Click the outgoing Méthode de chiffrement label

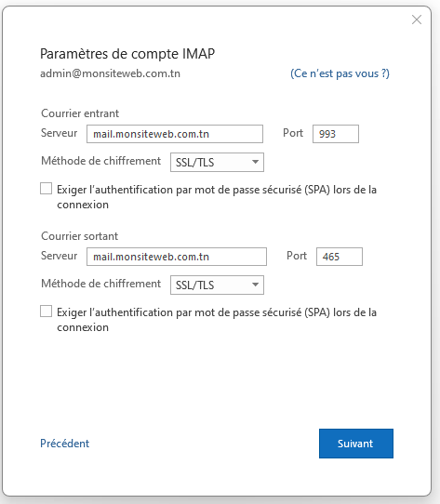pyautogui.click(x=101, y=284)
